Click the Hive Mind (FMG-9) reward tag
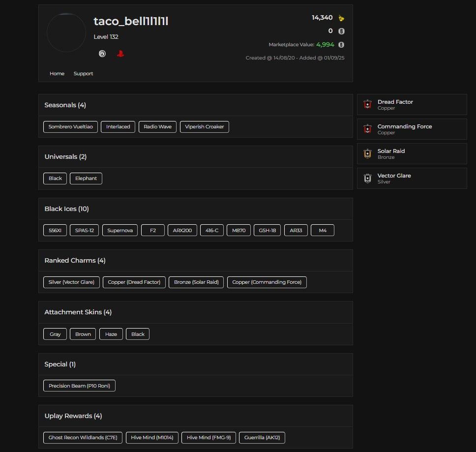Viewport: 476px width, 452px height. [x=208, y=438]
